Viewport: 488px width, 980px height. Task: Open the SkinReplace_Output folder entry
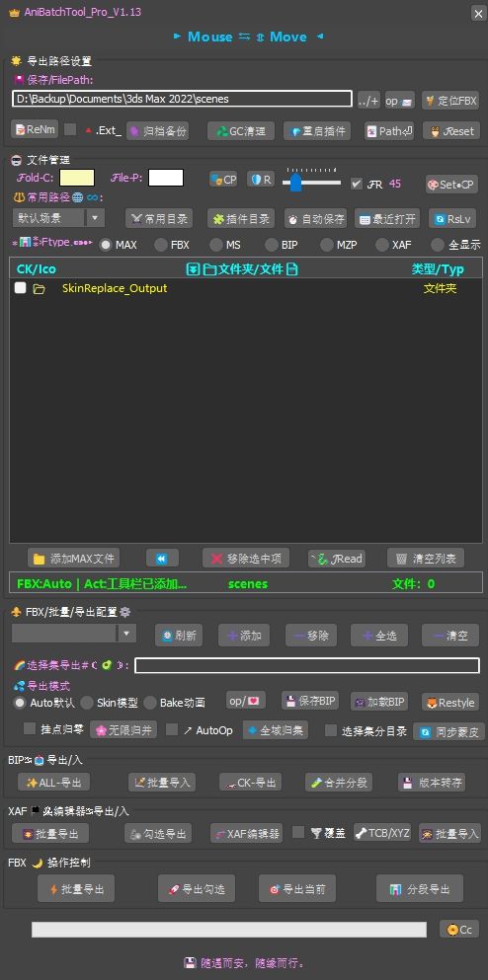click(x=115, y=288)
